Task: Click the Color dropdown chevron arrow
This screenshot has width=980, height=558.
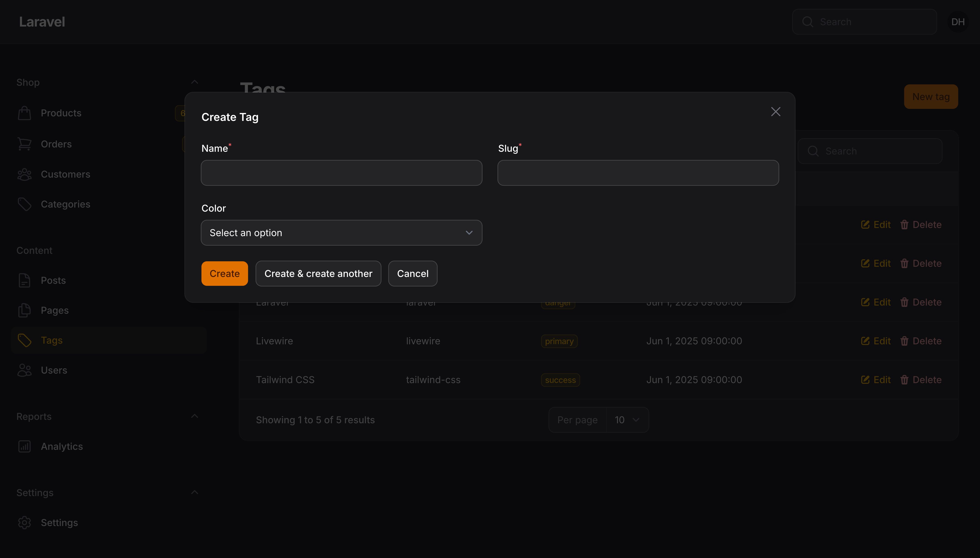Action: tap(469, 233)
